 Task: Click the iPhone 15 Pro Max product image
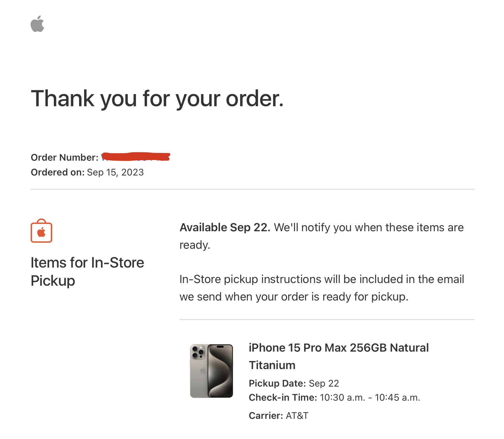(x=212, y=371)
